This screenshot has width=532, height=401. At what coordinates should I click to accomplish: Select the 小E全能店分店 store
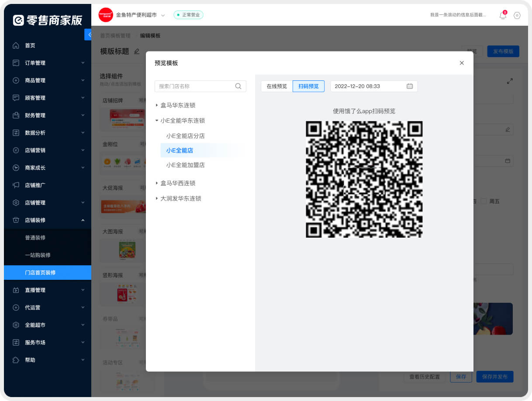point(186,136)
